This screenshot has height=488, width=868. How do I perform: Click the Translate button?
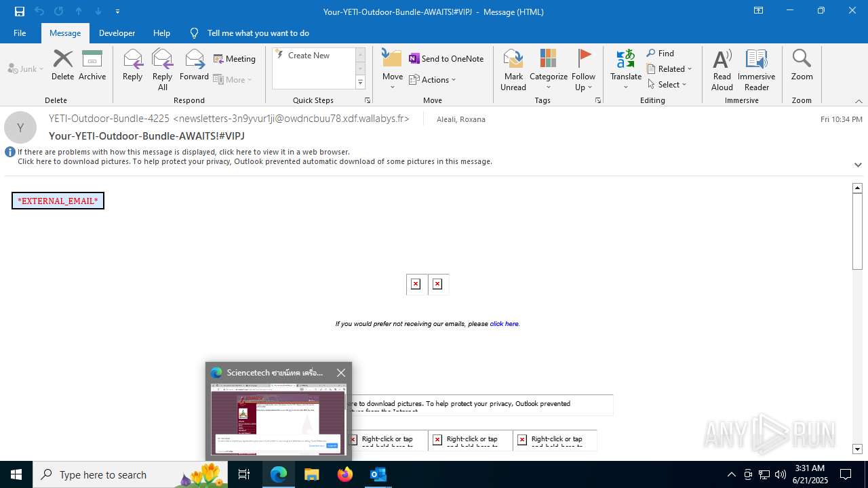(x=626, y=70)
